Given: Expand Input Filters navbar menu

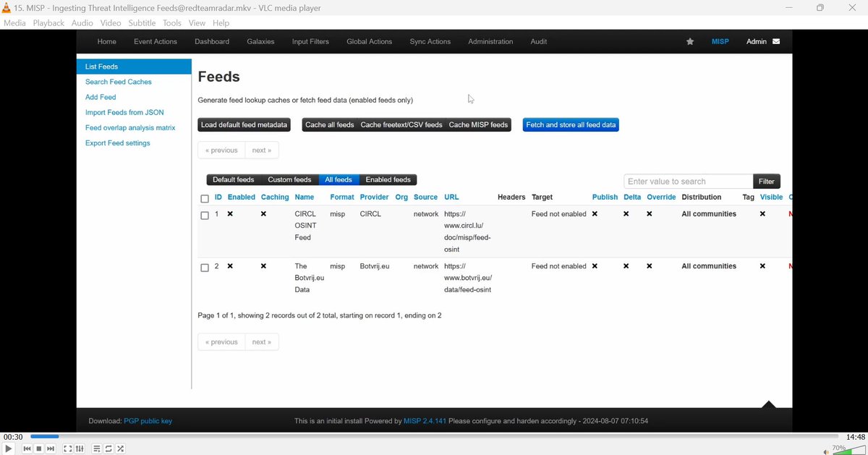Looking at the screenshot, I should (x=310, y=42).
